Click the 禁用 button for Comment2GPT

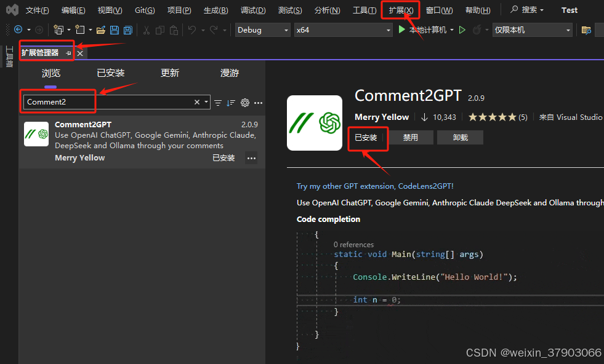[411, 137]
